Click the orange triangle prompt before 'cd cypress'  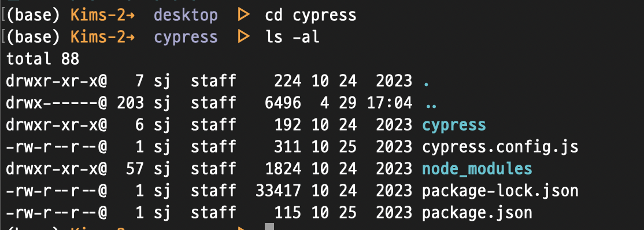pyautogui.click(x=243, y=15)
